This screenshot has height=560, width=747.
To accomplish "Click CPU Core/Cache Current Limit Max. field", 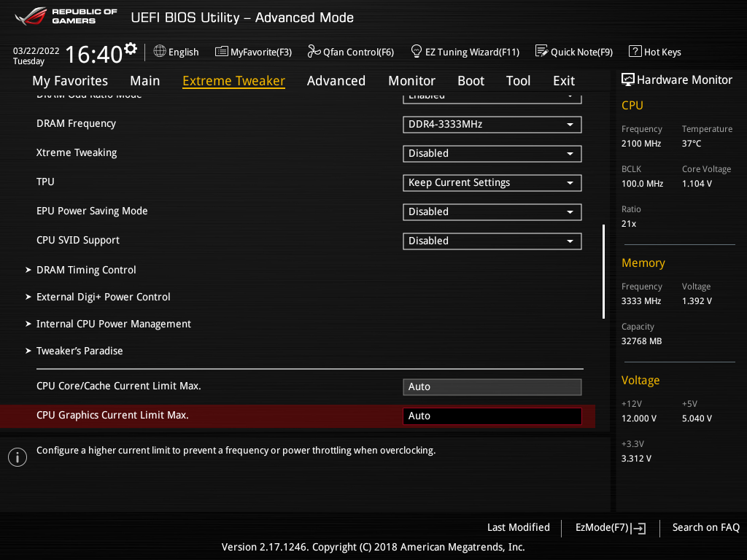I will coord(492,387).
